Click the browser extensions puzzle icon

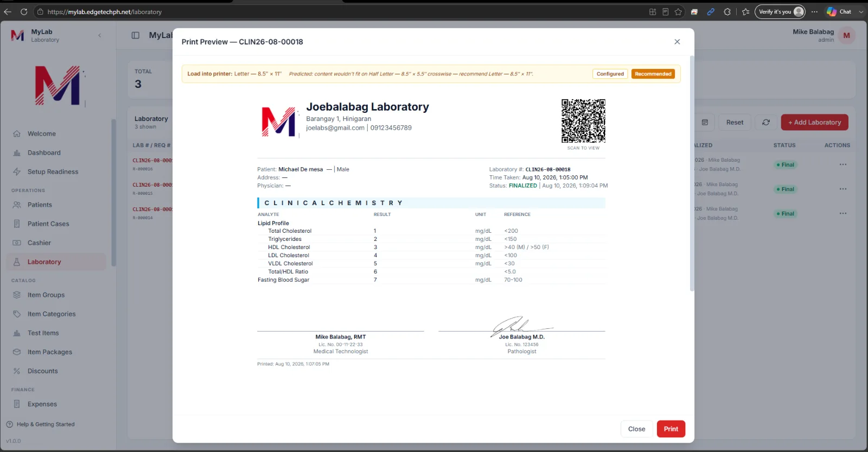tap(727, 12)
